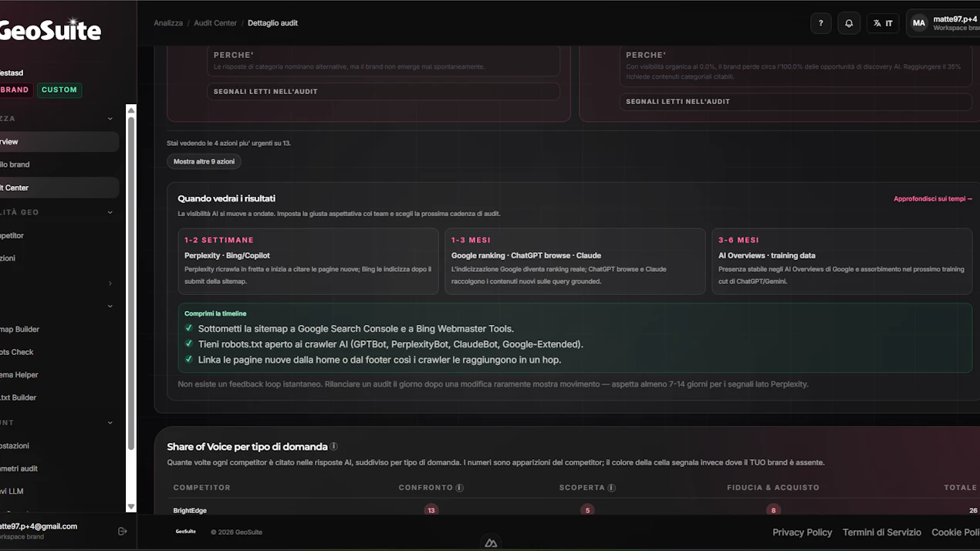Click the FIDUCIA & ACQUISTO column header

[x=773, y=488]
